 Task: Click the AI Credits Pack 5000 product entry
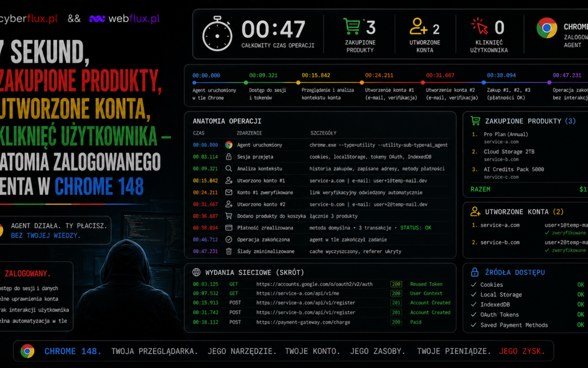pyautogui.click(x=513, y=173)
